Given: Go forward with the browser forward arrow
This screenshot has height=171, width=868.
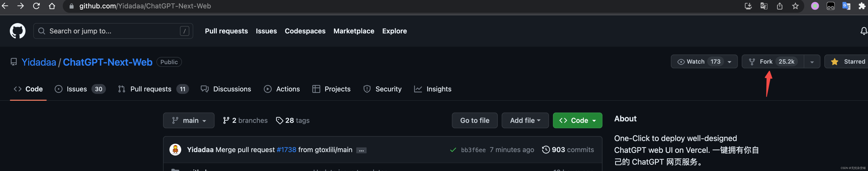Looking at the screenshot, I should pyautogui.click(x=21, y=6).
